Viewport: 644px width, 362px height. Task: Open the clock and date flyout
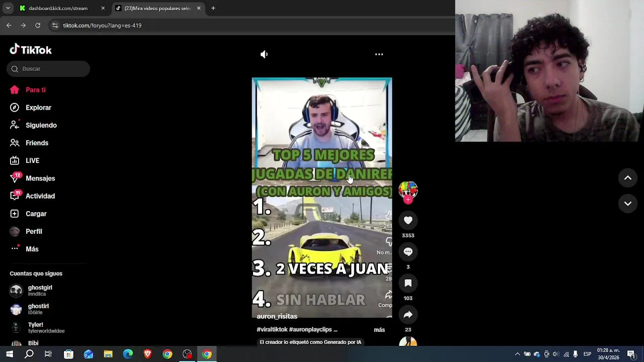[608, 354]
